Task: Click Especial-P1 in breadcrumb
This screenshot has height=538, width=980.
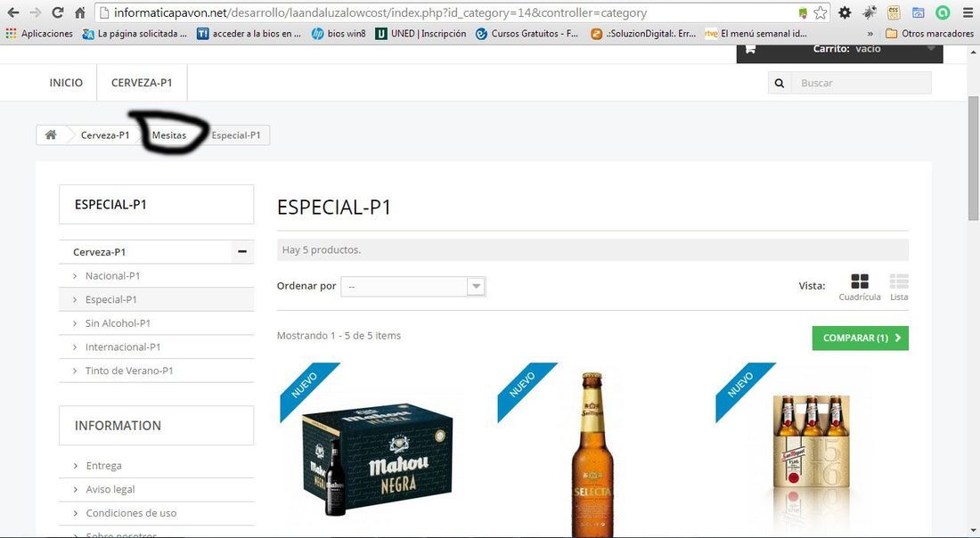Action: tap(235, 135)
